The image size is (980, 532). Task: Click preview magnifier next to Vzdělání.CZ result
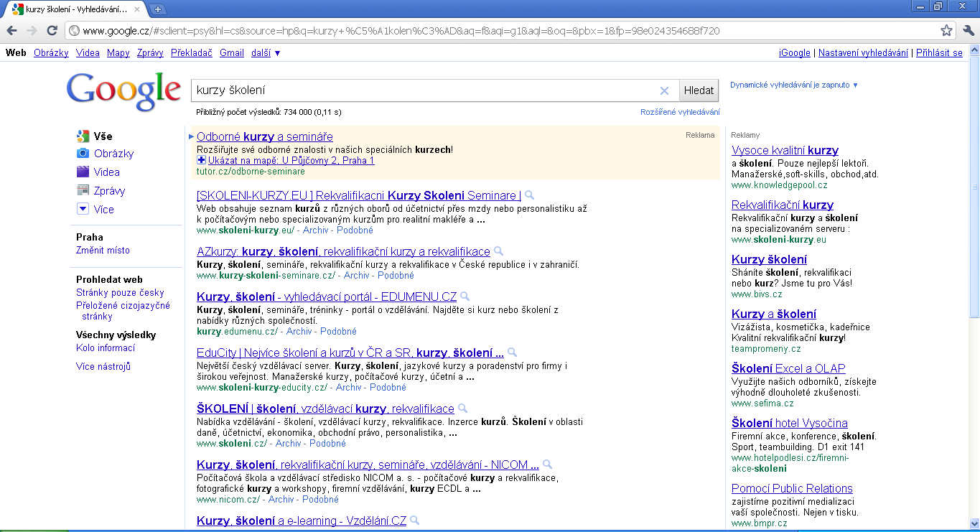pyautogui.click(x=414, y=521)
